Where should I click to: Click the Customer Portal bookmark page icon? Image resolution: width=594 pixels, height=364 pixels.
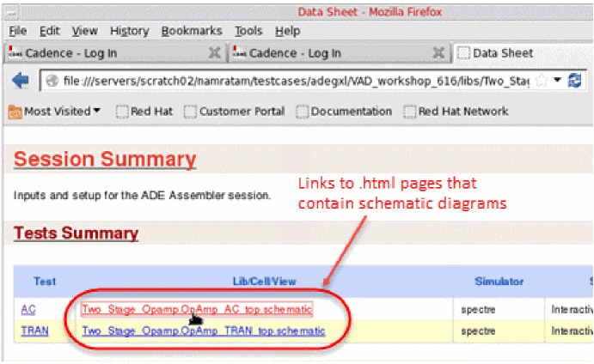pyautogui.click(x=190, y=112)
